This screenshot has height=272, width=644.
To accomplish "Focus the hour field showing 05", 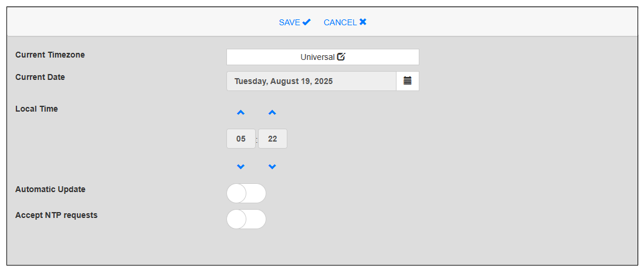I will (x=241, y=139).
